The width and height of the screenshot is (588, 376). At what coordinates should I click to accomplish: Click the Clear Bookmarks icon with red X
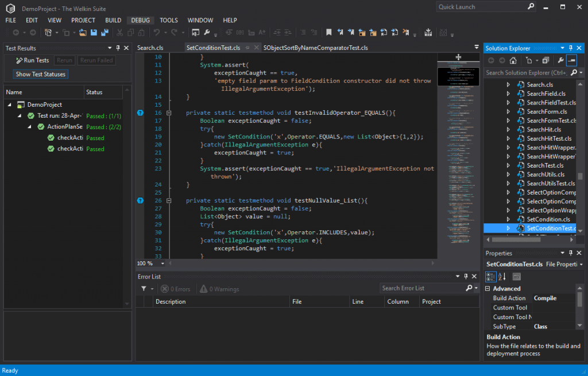(x=406, y=33)
